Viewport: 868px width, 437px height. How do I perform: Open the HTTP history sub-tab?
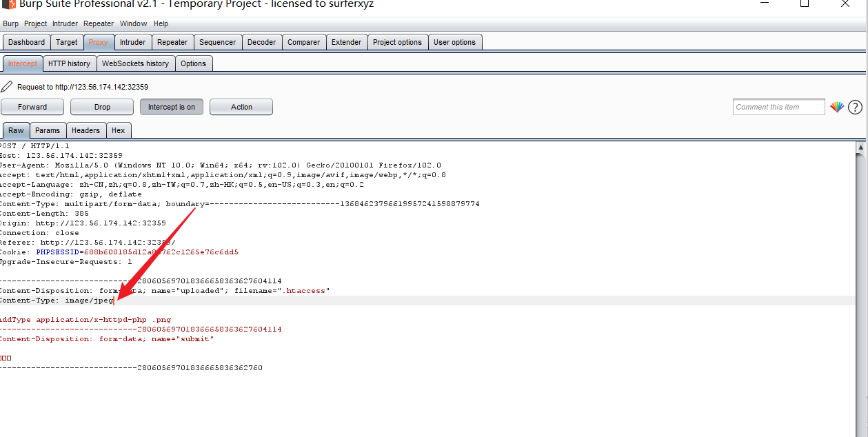pos(70,63)
